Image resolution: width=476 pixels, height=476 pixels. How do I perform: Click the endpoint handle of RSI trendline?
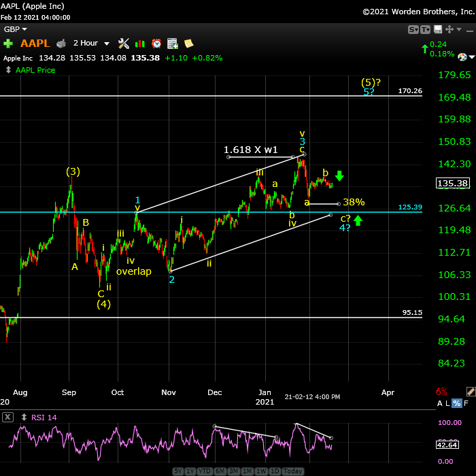[331, 438]
